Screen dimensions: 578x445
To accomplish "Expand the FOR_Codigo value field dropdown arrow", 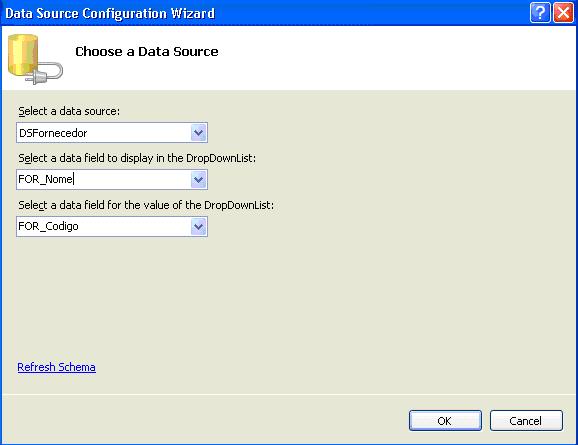I will (x=199, y=226).
